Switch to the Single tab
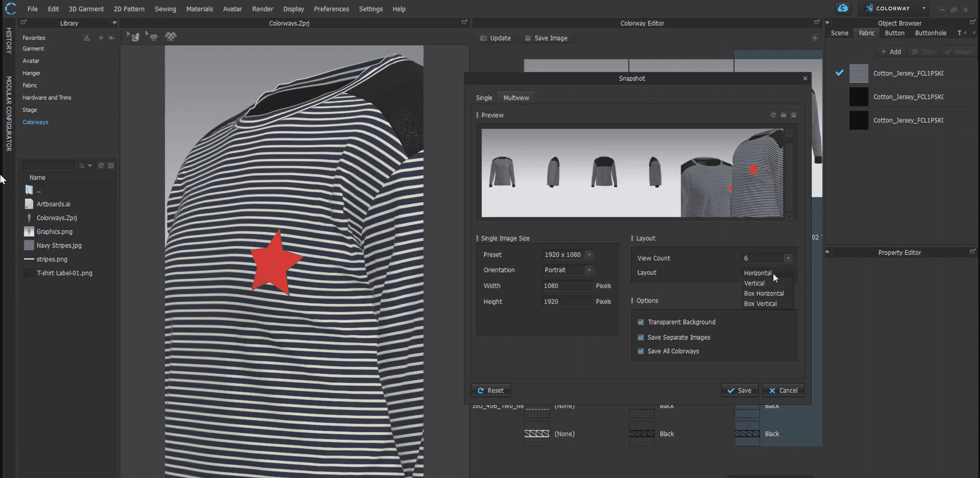This screenshot has width=980, height=478. 484,98
